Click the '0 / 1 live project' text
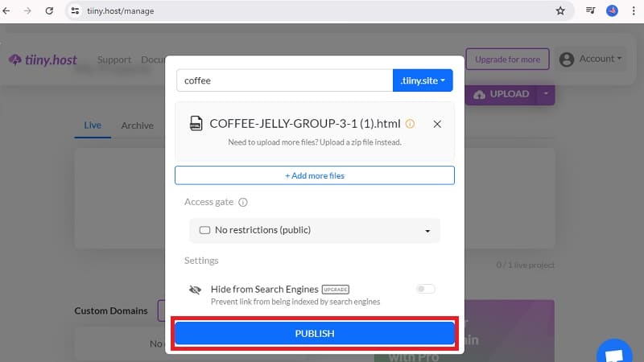Viewport: 644px width, 362px height. coord(526,265)
